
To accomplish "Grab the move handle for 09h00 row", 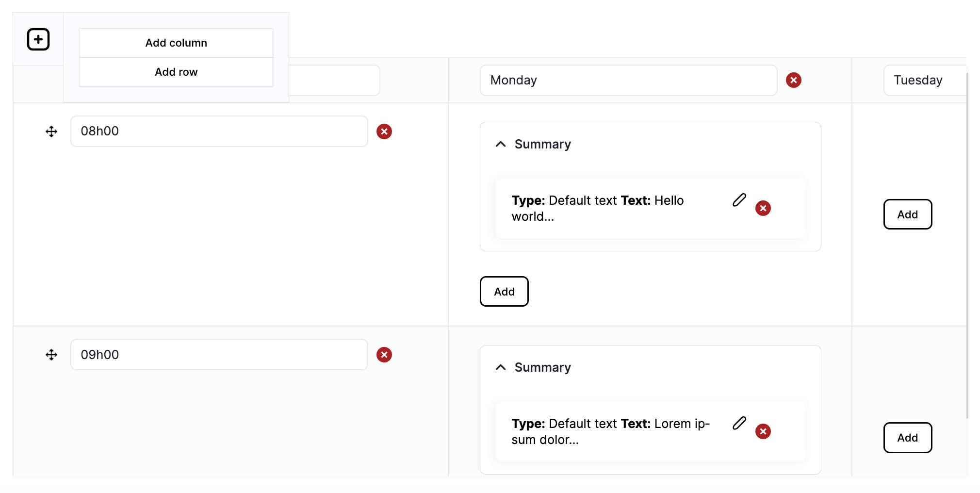I will 51,355.
